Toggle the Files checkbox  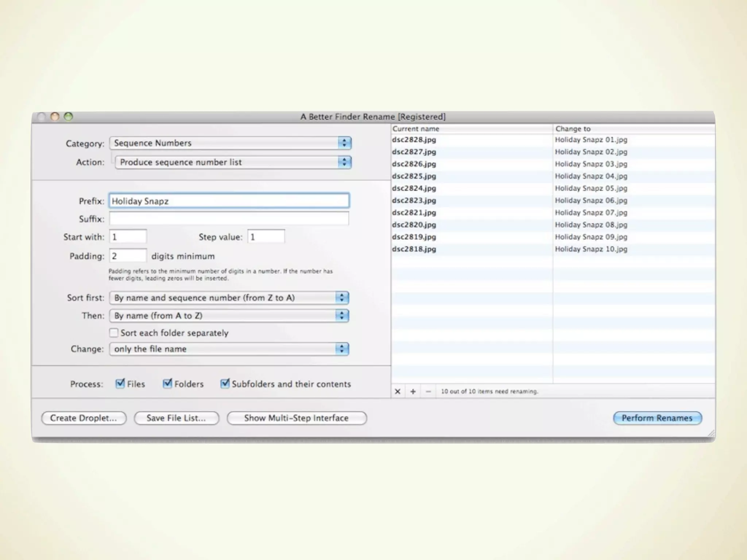pyautogui.click(x=120, y=384)
